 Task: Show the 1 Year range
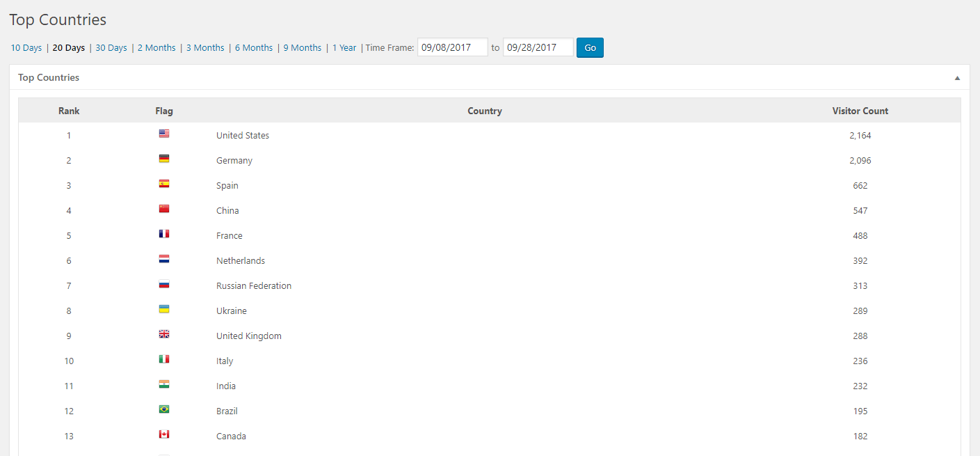pyautogui.click(x=344, y=48)
